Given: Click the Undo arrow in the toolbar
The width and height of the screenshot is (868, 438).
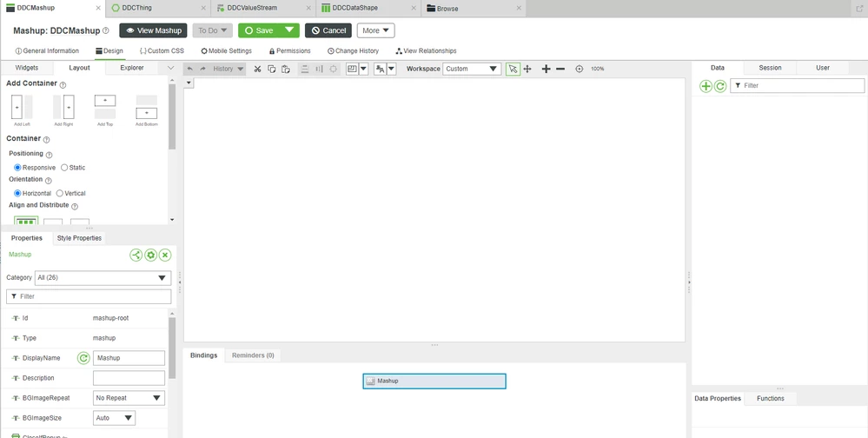Looking at the screenshot, I should (x=190, y=70).
